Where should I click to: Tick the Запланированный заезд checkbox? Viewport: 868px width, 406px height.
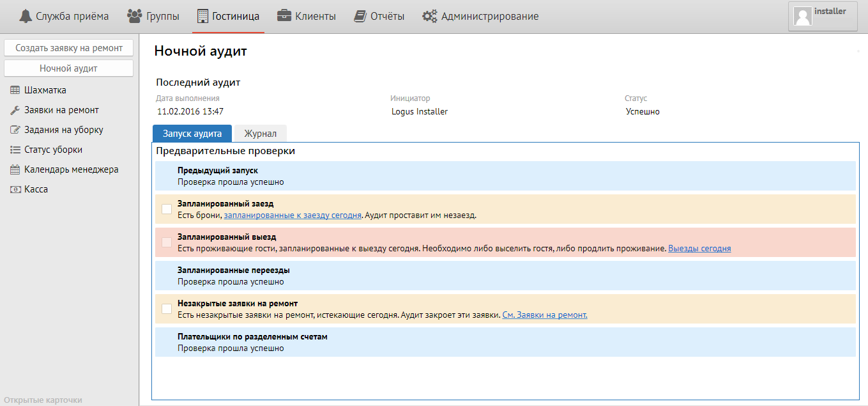[x=167, y=209]
